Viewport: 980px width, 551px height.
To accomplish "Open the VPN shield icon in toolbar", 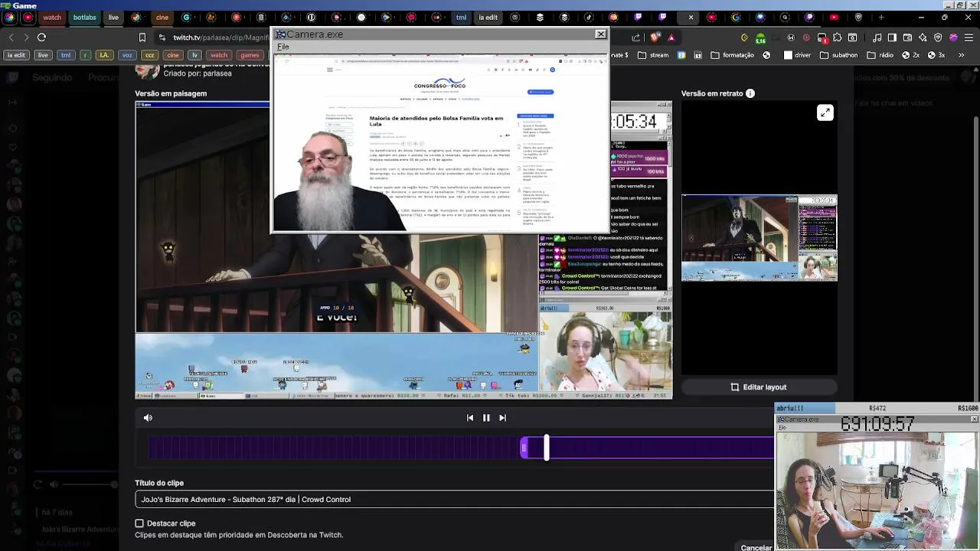I will (939, 37).
